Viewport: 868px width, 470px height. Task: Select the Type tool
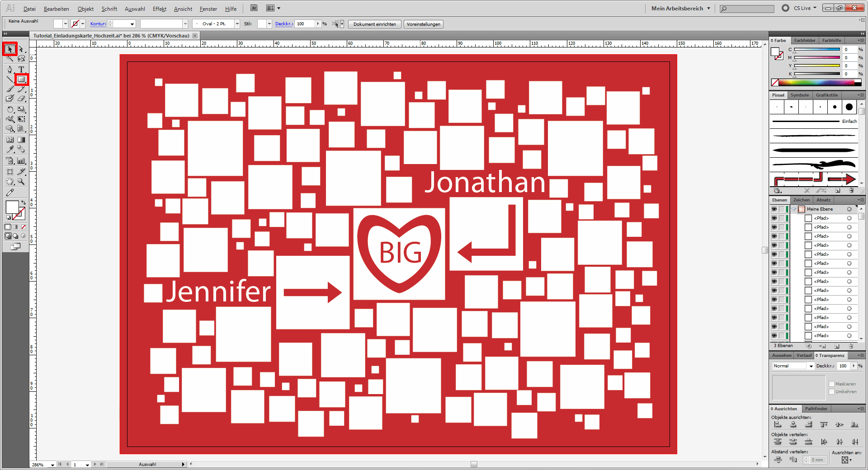coord(21,69)
